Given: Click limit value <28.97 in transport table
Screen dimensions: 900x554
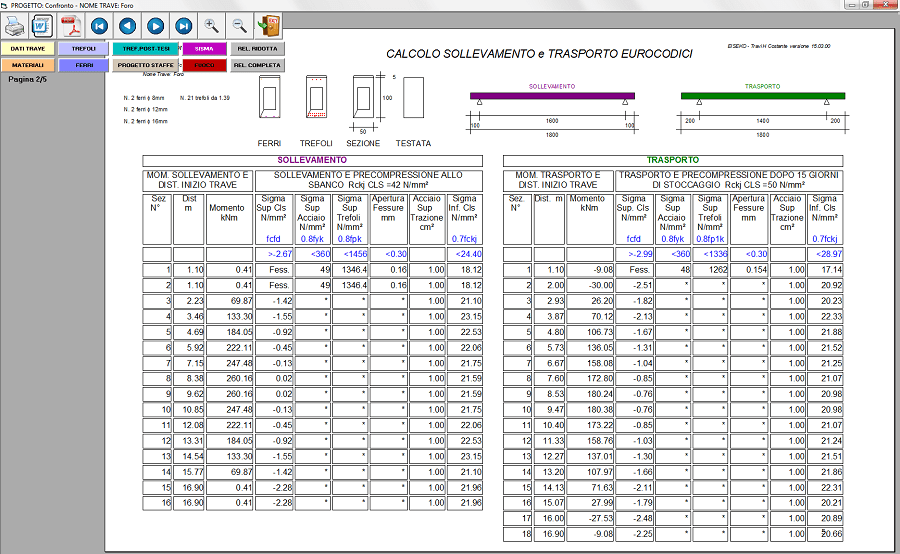Looking at the screenshot, I should click(829, 254).
